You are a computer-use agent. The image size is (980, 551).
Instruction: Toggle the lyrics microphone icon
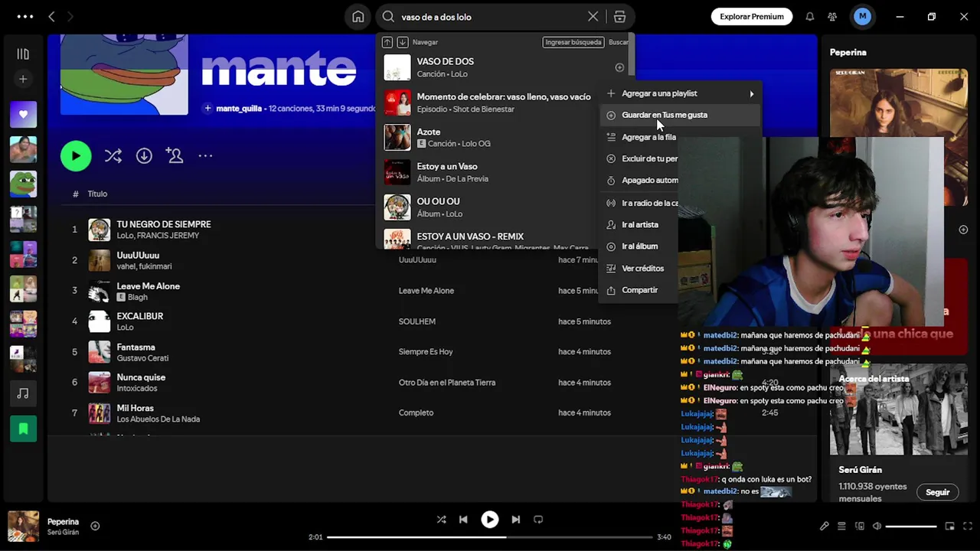tap(825, 527)
